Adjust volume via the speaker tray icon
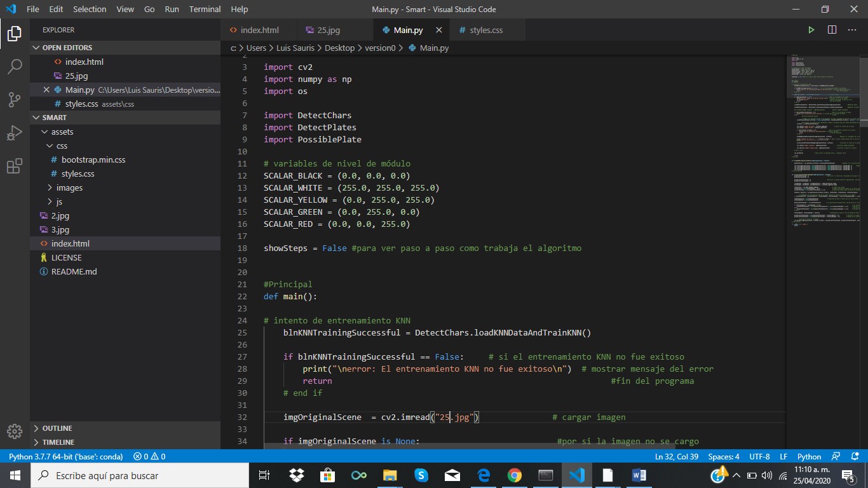Screen dimensions: 868x488 point(766,475)
